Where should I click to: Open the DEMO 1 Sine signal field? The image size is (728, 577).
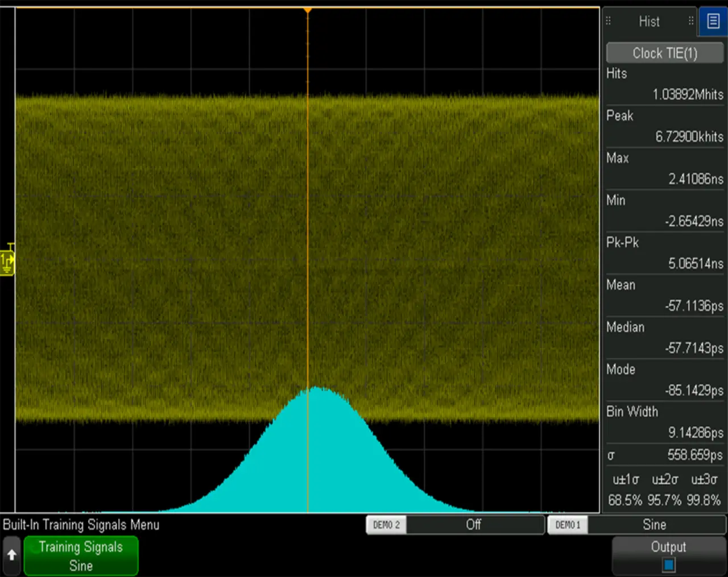[x=655, y=525]
